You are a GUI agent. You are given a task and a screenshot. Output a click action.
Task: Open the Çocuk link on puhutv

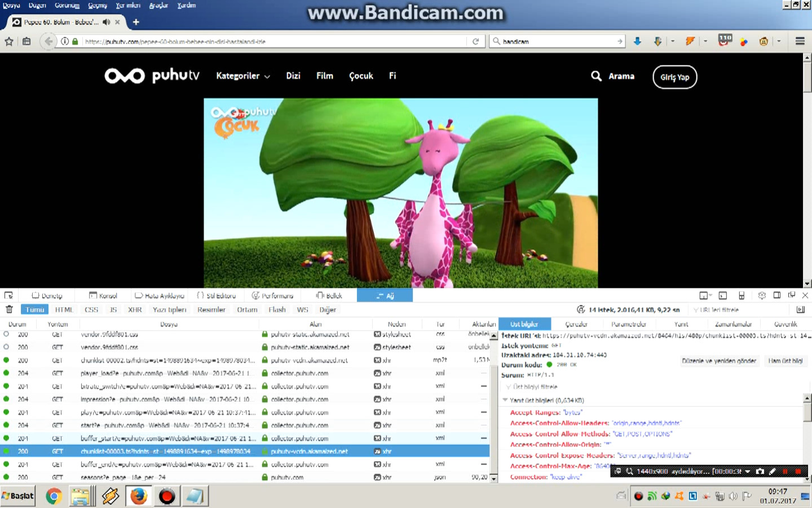pyautogui.click(x=361, y=76)
